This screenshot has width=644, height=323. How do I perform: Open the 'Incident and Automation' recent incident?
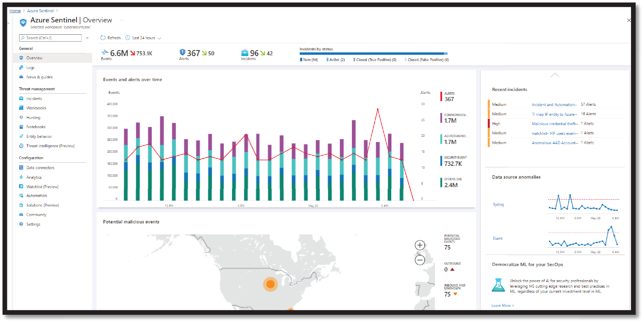click(554, 104)
